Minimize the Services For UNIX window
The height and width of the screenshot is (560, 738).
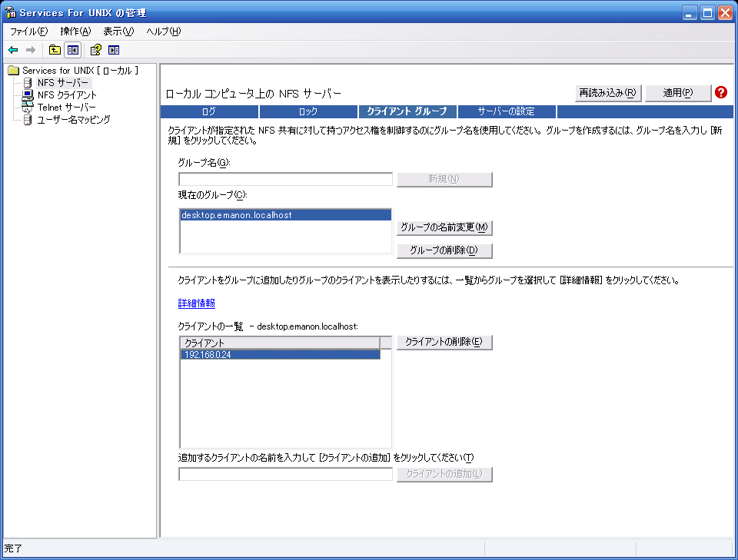(689, 13)
